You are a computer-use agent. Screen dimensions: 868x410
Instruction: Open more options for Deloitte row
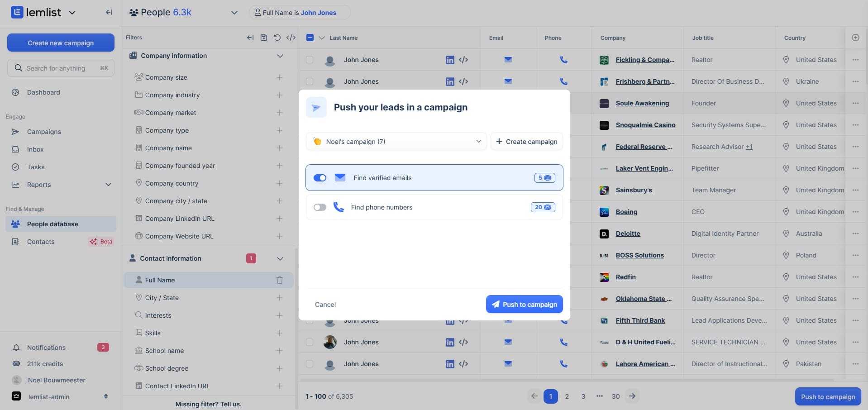(x=855, y=234)
